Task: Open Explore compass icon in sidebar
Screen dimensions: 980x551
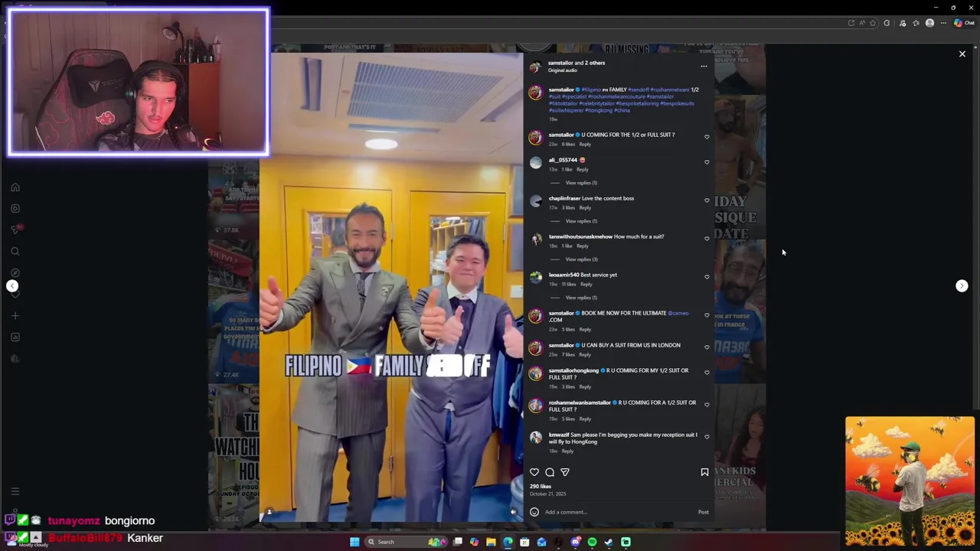Action: tap(15, 272)
